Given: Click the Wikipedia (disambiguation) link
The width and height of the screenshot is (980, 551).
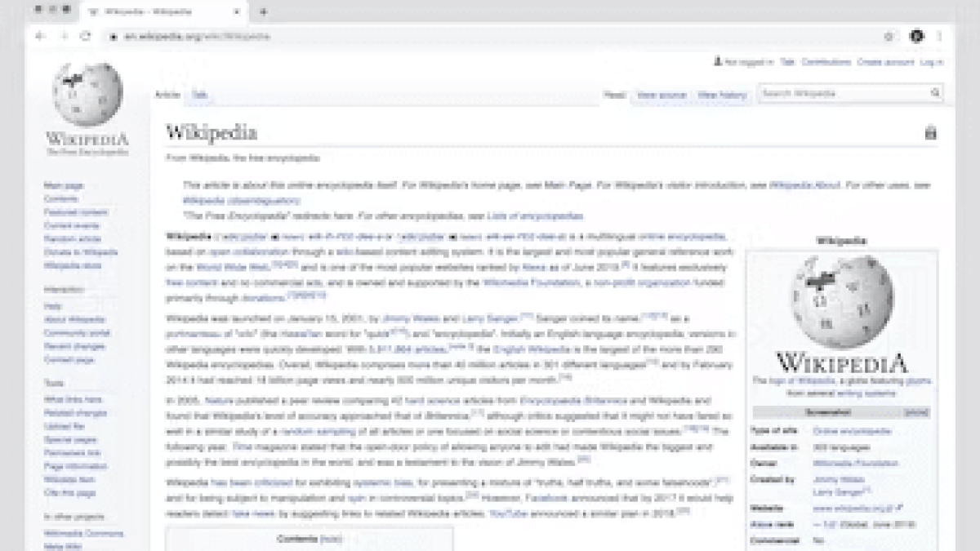Looking at the screenshot, I should coord(241,200).
